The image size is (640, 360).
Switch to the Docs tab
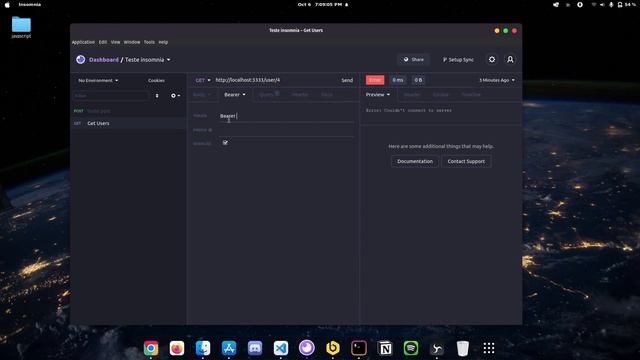(327, 95)
